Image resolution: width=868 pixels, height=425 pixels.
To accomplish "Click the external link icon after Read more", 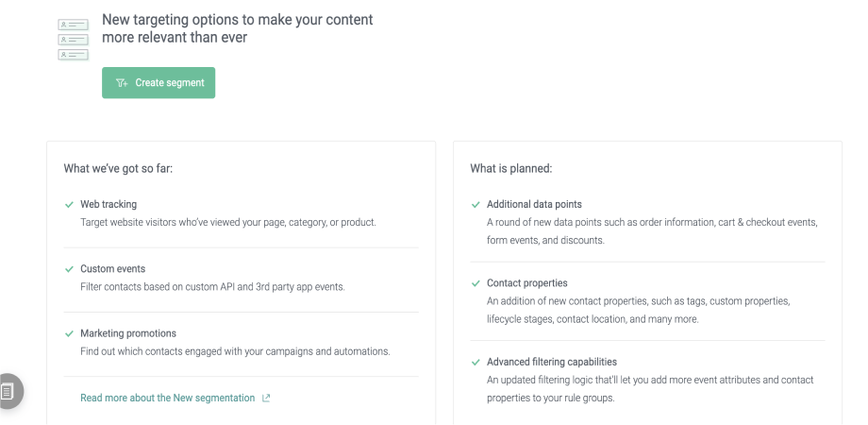I will 266,399.
